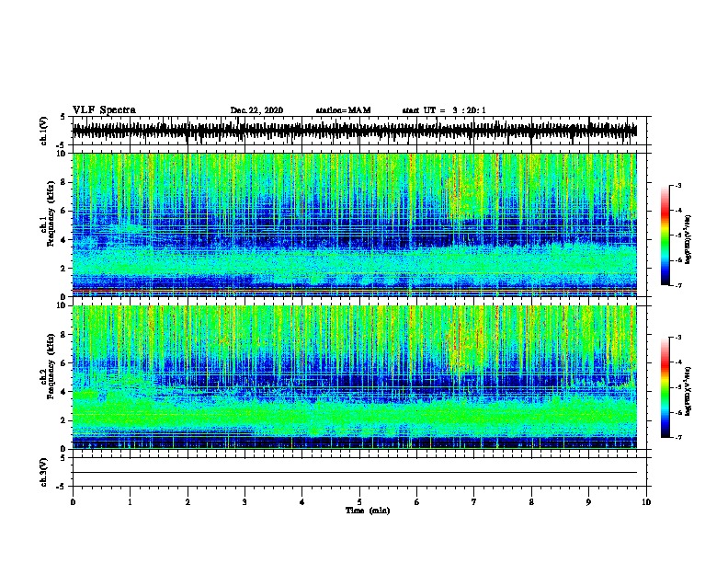Click the ch.2 spectrogram color bar
Image resolution: width=728 pixels, height=563 pixels.
click(665, 387)
